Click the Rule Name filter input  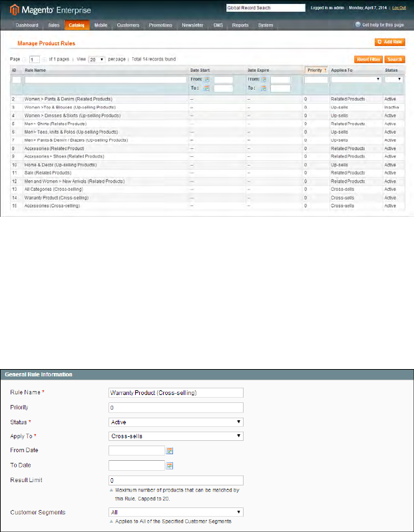coord(106,80)
